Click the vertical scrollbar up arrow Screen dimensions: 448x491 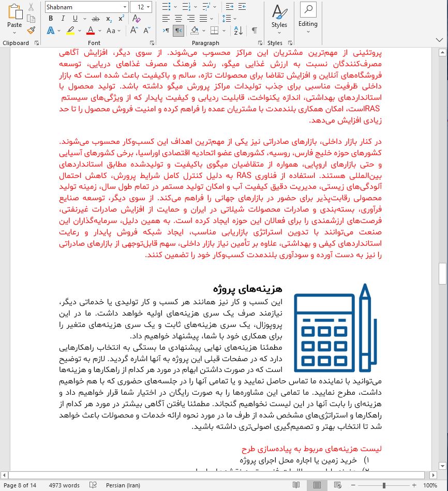pyautogui.click(x=442, y=53)
